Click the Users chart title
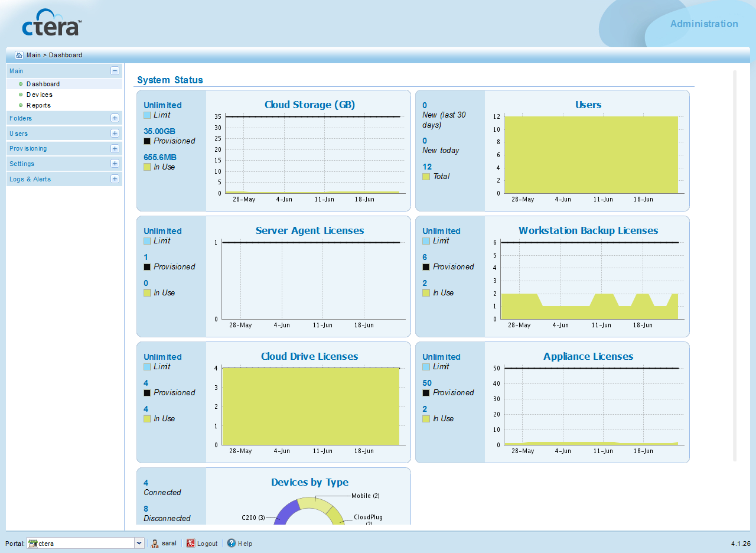Viewport: 756px width, 553px height. 588,105
